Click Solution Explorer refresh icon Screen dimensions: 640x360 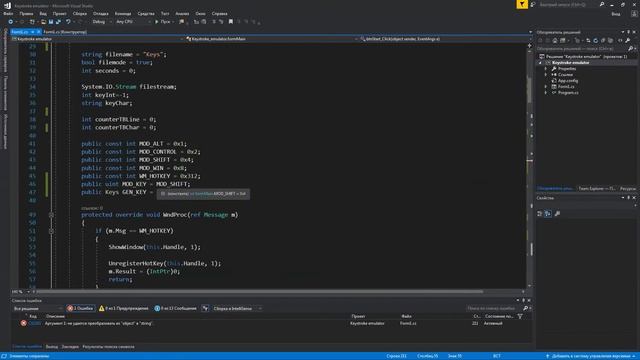[x=596, y=40]
